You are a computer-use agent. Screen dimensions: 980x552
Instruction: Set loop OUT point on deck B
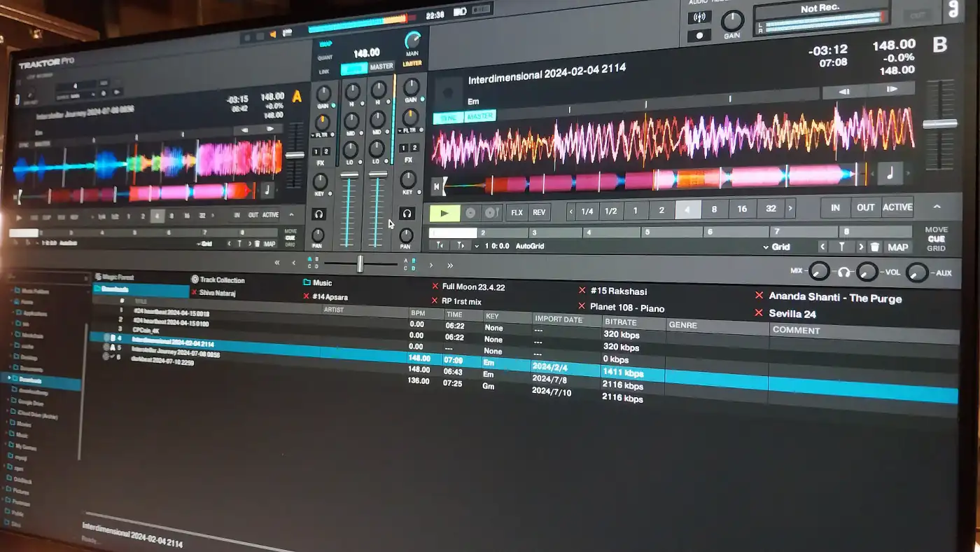coord(866,207)
